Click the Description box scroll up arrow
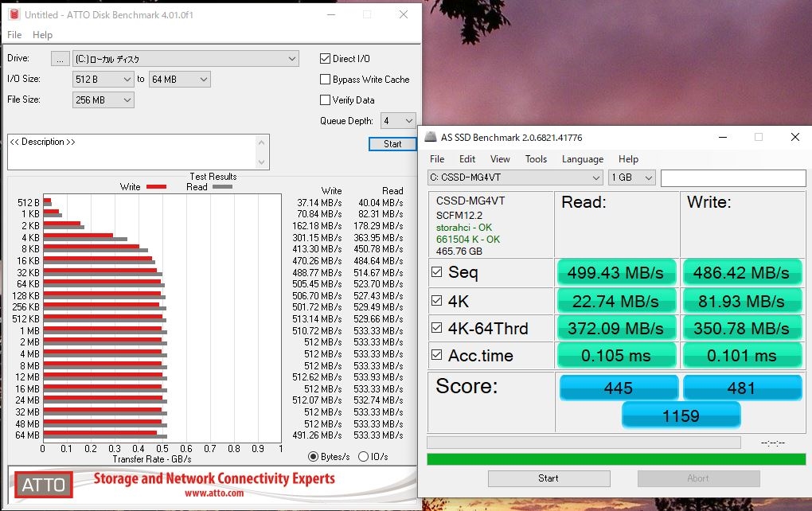This screenshot has height=511, width=812. click(x=262, y=142)
